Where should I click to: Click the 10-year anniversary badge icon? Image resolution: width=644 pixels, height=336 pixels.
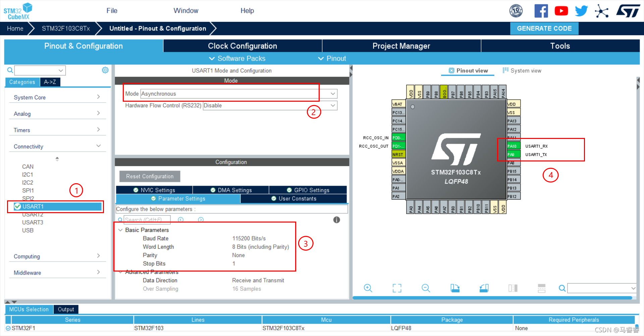pyautogui.click(x=516, y=11)
